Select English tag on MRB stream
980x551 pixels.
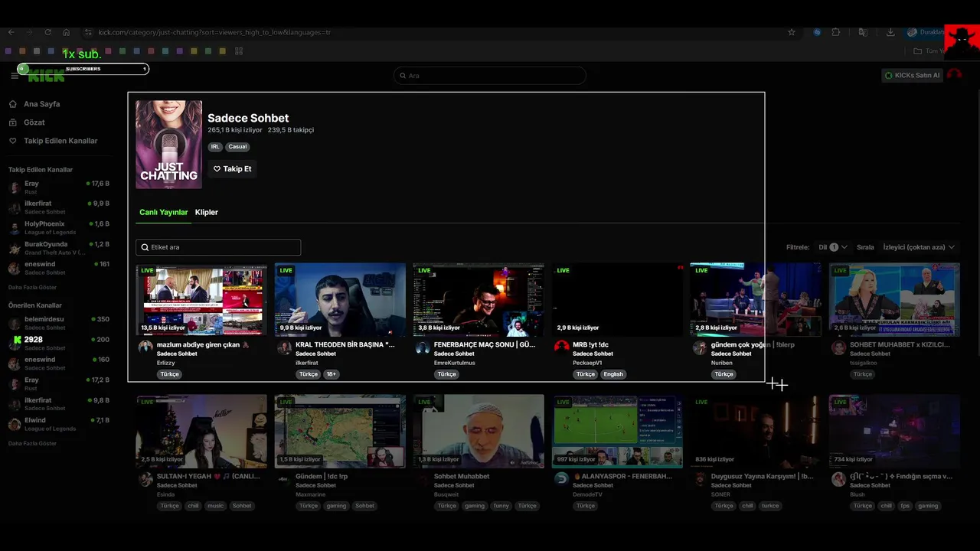[613, 374]
